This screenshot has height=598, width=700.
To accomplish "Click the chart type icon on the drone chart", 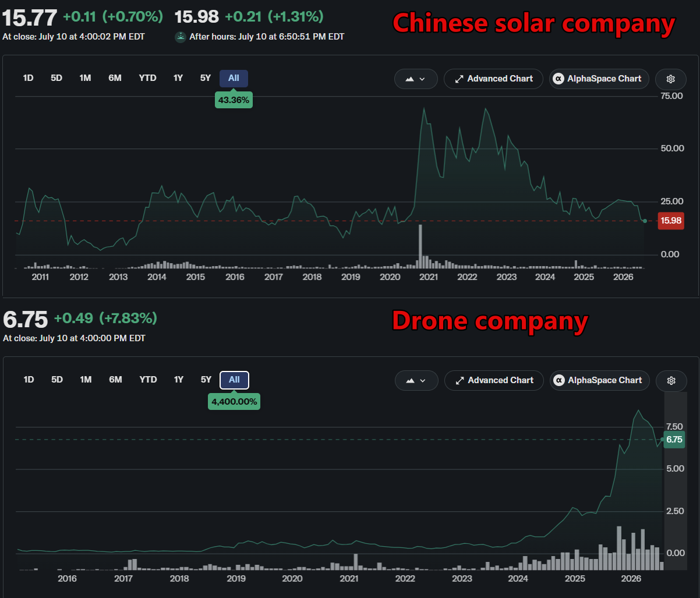I will (410, 381).
